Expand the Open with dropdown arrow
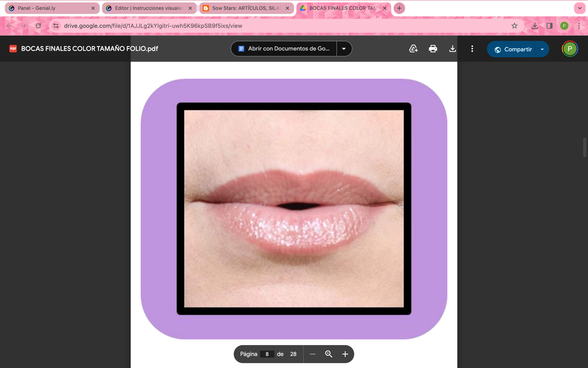588x368 pixels. (x=344, y=49)
